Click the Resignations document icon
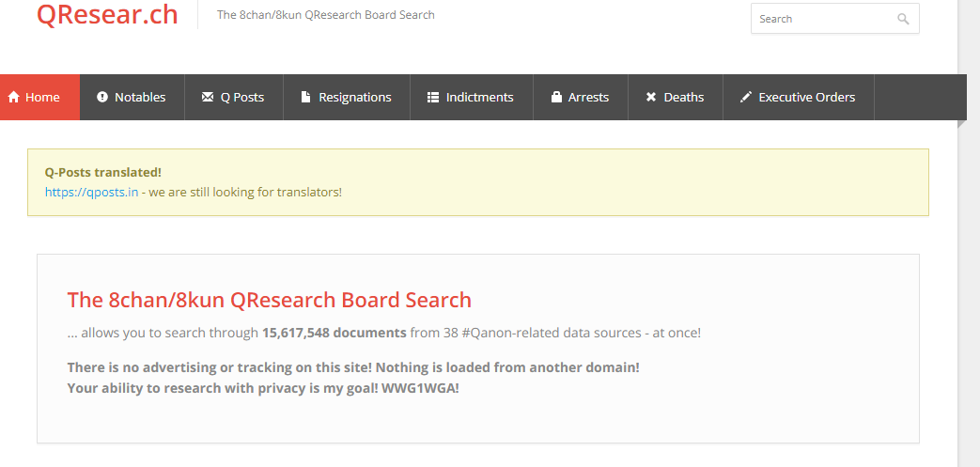980x467 pixels. 305,98
